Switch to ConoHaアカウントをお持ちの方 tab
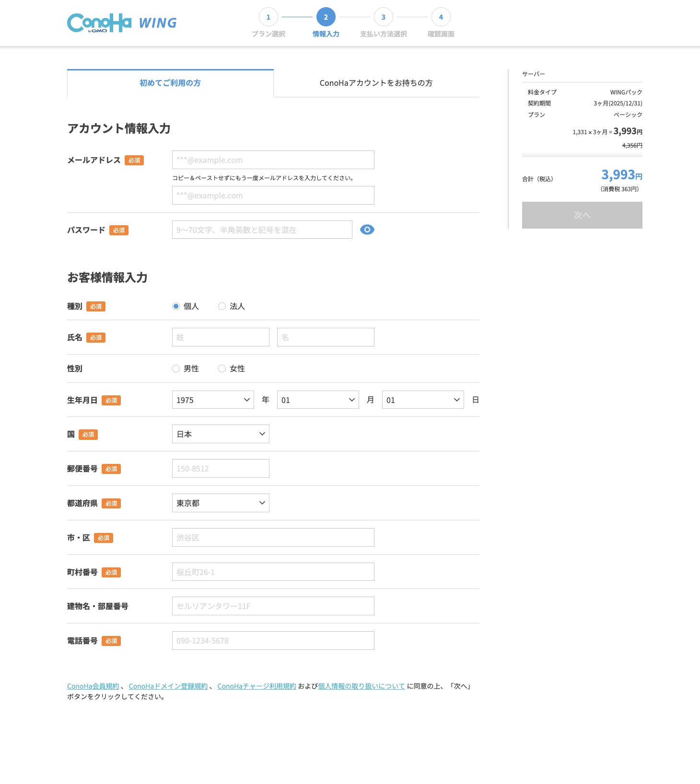Screen dimensions: 700x784 tap(376, 83)
